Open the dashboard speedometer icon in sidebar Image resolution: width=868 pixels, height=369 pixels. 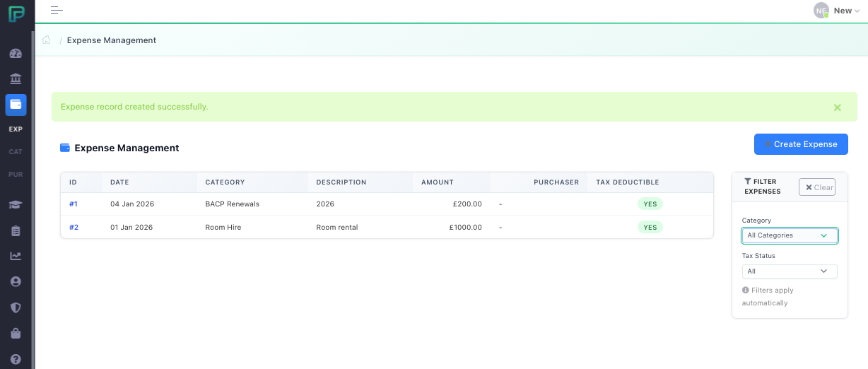point(16,54)
